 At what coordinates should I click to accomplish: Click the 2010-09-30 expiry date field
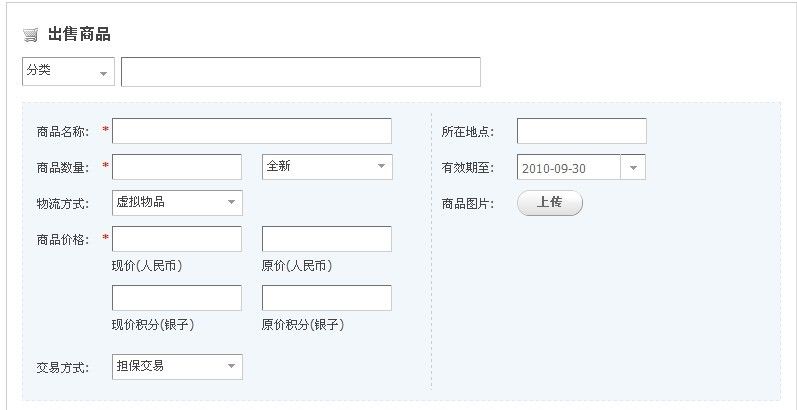coord(569,167)
